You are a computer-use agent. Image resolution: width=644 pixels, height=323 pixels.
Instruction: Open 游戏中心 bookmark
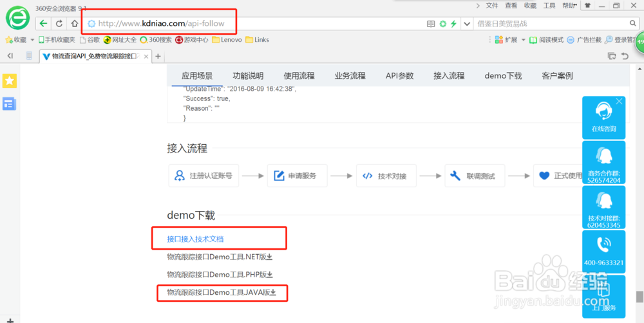click(x=191, y=40)
